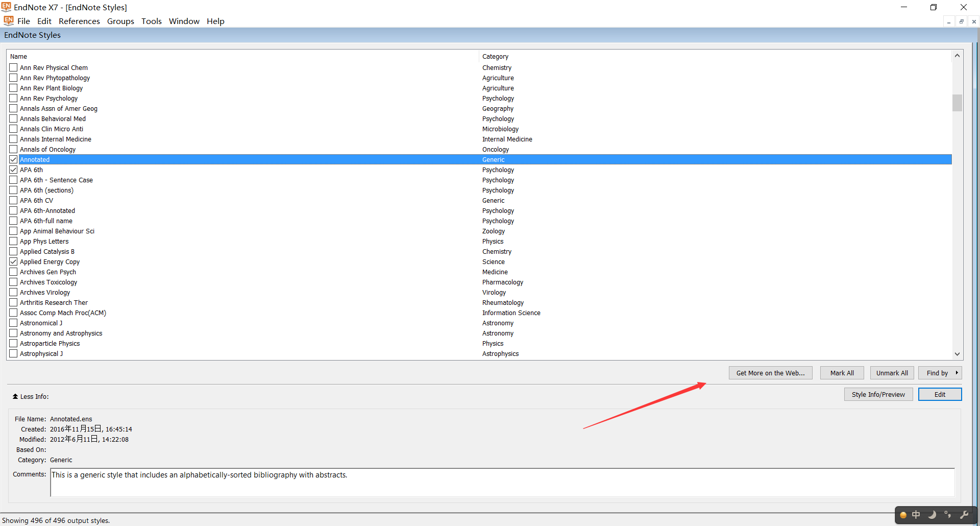Select the Assoc Comp Mach Proc(ACM) style

pyautogui.click(x=480, y=313)
